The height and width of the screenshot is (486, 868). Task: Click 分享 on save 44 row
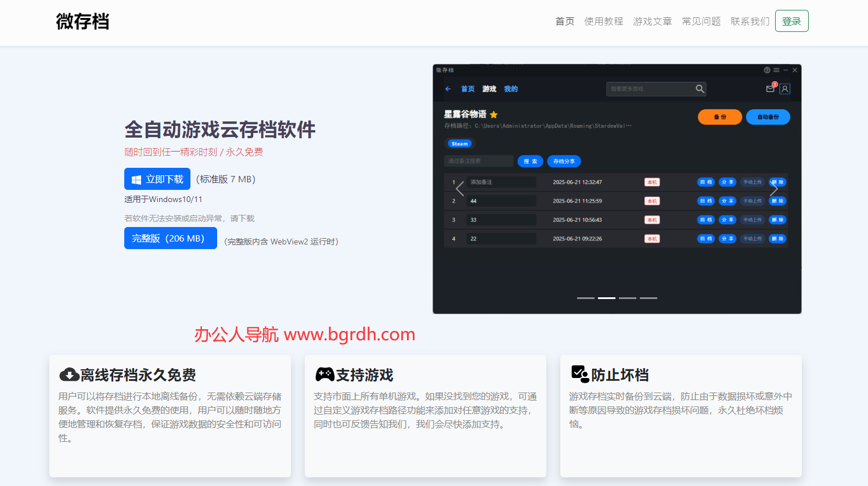pos(727,201)
